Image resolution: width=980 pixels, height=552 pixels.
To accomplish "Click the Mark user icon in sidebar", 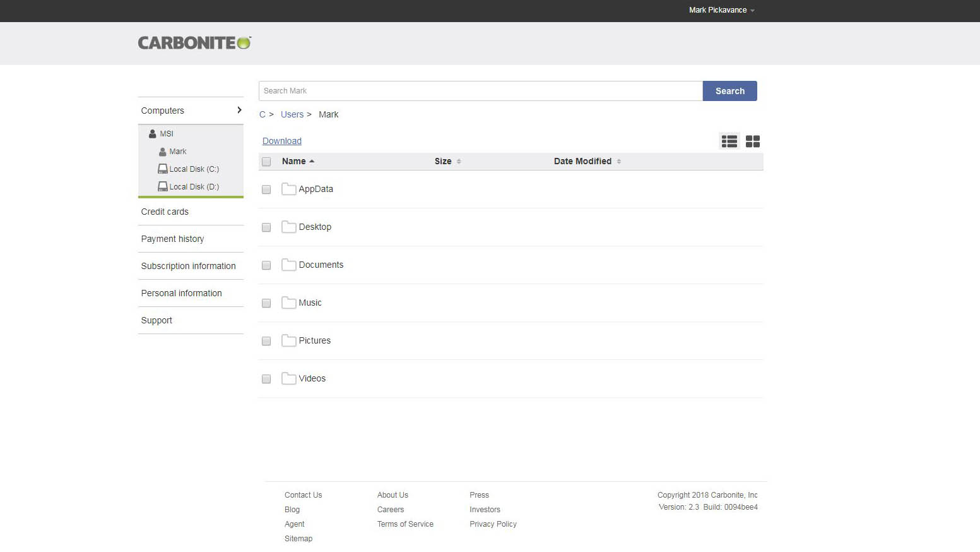I will point(162,152).
